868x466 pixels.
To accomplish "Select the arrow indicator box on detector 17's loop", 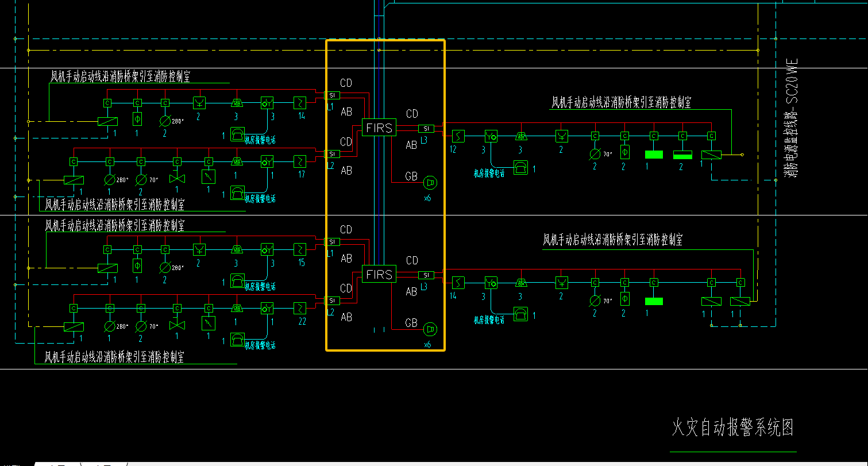I will point(209,176).
